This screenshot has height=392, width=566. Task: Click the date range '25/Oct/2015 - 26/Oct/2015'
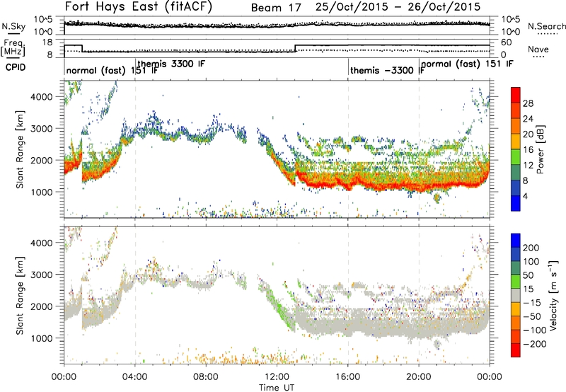point(398,7)
